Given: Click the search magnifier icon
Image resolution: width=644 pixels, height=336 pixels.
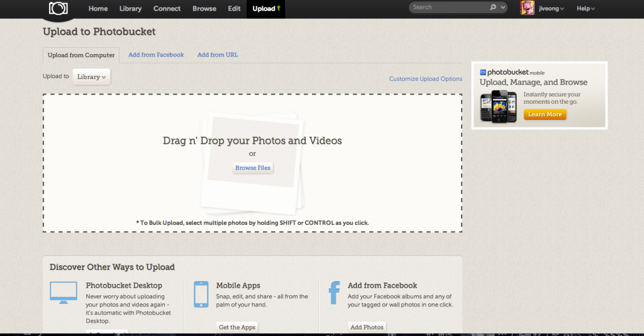Looking at the screenshot, I should click(493, 8).
